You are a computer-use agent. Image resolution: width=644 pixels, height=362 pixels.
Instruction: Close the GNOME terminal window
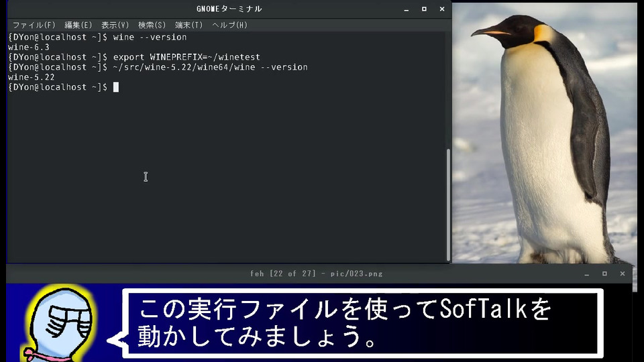tap(442, 9)
